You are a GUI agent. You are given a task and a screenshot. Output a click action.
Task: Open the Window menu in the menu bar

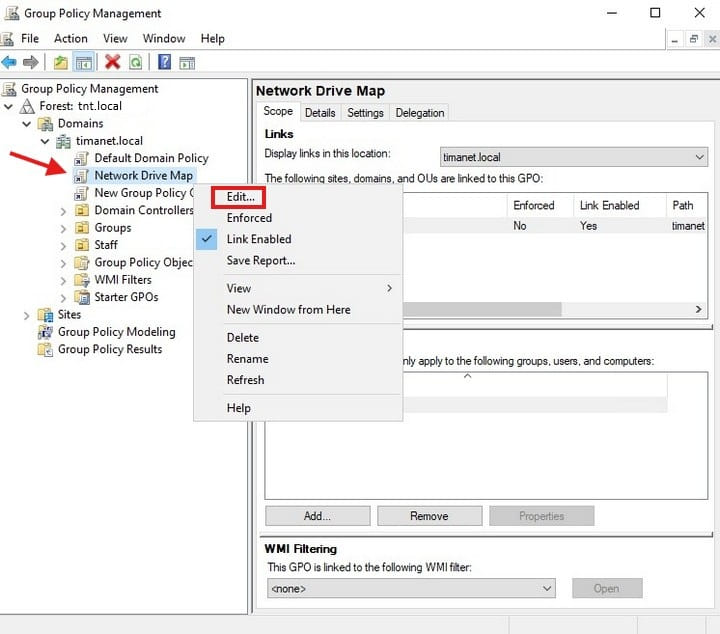tap(164, 39)
